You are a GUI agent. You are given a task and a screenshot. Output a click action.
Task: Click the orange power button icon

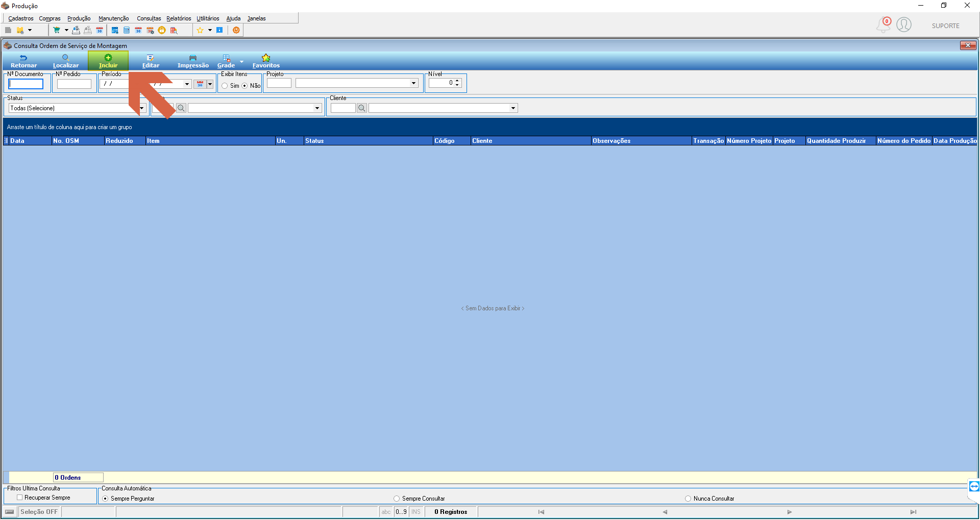point(236,30)
